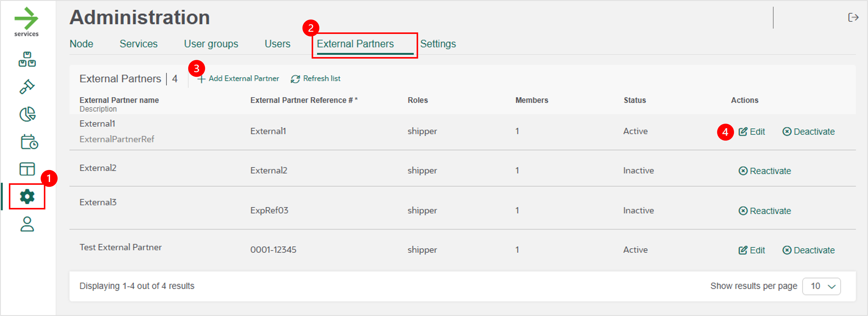Image resolution: width=868 pixels, height=316 pixels.
Task: Select the External1 partner name cell
Action: tap(97, 124)
